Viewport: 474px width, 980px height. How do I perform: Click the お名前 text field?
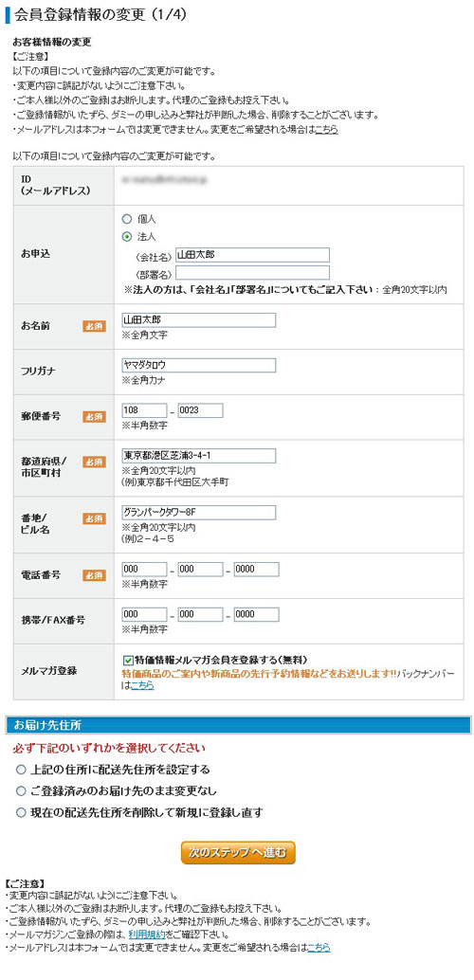(x=199, y=320)
